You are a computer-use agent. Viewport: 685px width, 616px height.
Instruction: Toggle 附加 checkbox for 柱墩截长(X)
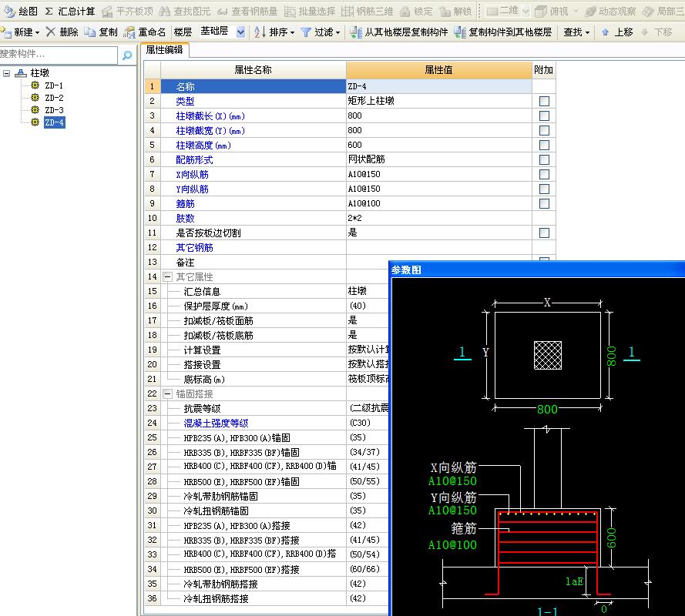point(544,115)
